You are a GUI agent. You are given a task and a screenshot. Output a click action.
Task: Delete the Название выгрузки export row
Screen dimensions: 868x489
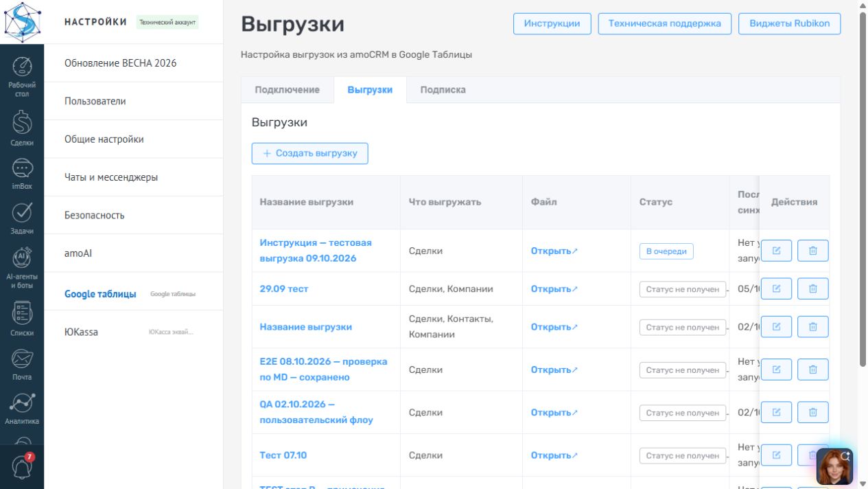pos(813,327)
